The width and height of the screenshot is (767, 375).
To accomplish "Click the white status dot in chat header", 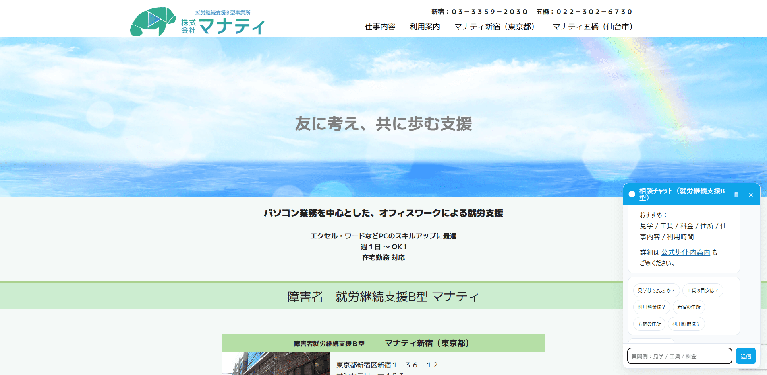I will (x=632, y=194).
